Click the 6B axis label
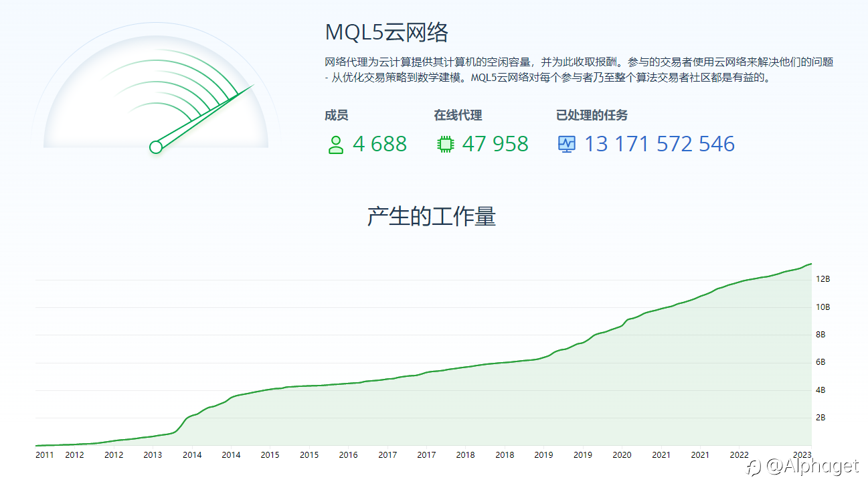 [x=820, y=362]
